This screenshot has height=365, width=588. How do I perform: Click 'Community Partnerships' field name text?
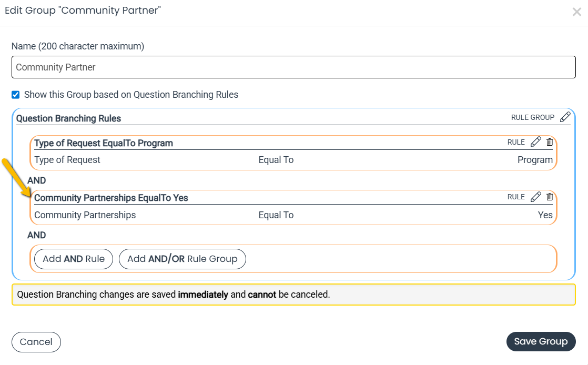click(x=85, y=215)
